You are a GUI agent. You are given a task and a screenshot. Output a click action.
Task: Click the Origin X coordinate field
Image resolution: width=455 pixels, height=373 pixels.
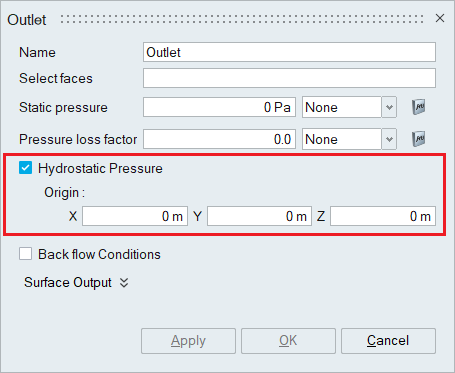pos(135,216)
